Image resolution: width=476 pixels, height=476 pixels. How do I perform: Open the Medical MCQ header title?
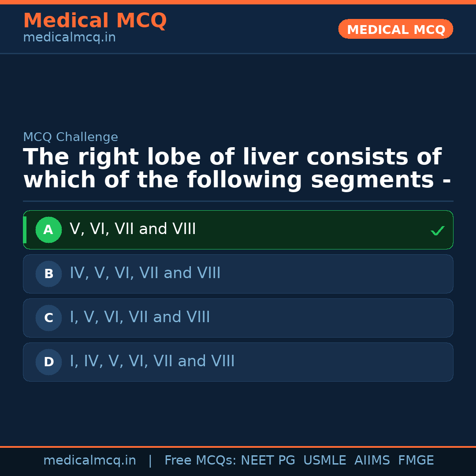pyautogui.click(x=95, y=21)
